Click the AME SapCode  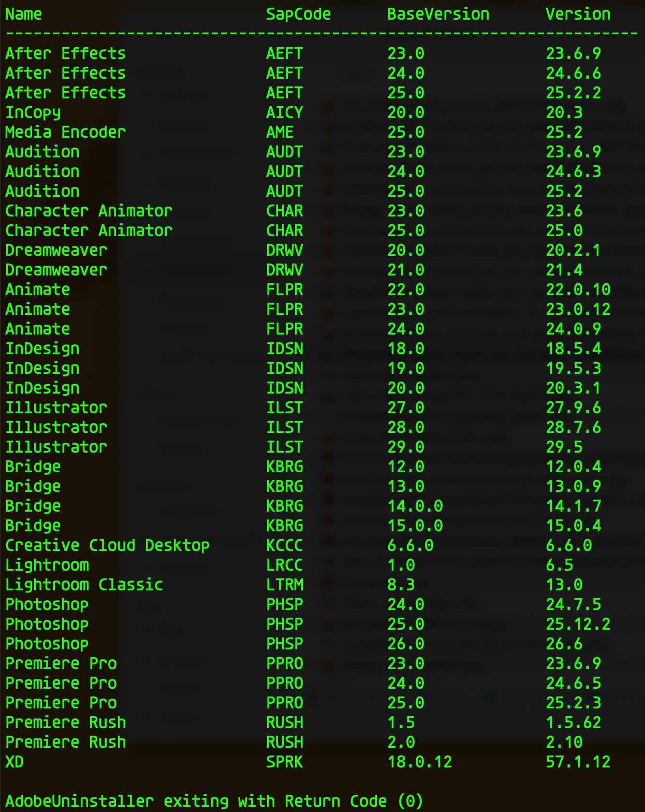click(x=280, y=132)
